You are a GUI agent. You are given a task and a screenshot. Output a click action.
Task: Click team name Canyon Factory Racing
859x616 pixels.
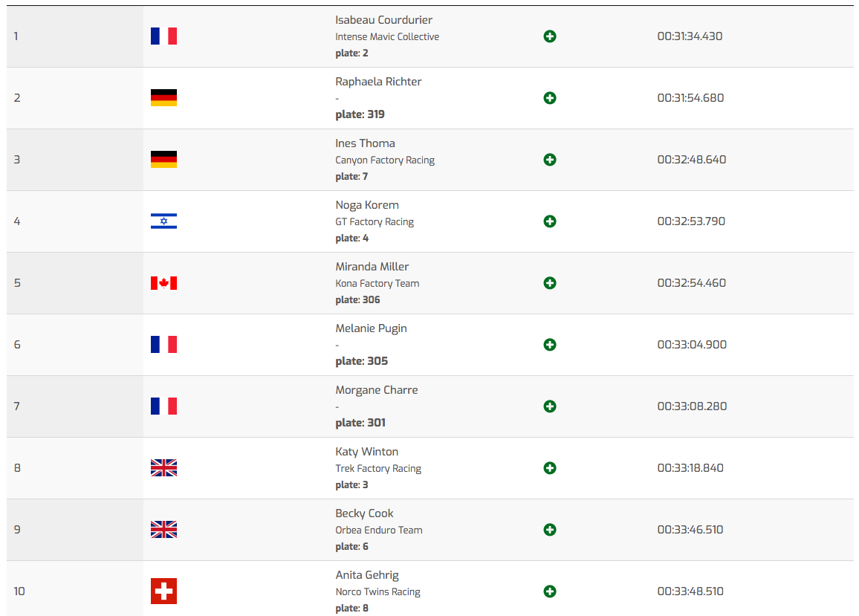[385, 160]
